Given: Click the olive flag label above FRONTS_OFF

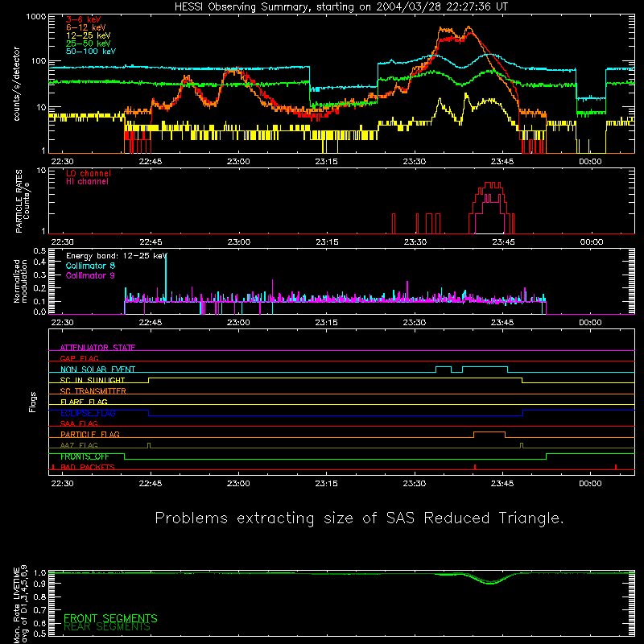Looking at the screenshot, I should [79, 445].
